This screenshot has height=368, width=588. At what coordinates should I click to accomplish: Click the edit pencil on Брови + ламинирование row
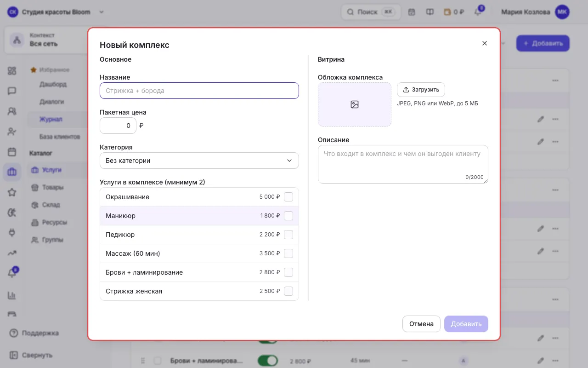click(x=541, y=361)
